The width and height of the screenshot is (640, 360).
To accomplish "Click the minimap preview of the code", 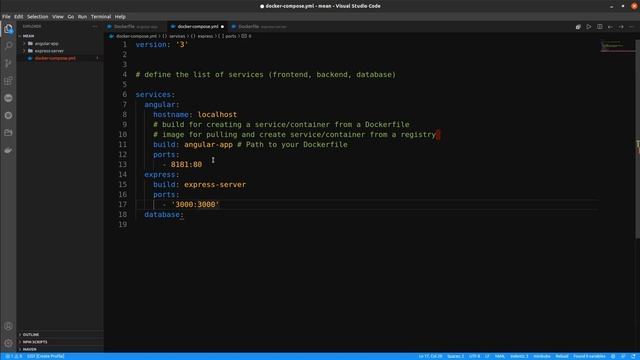I will [x=618, y=45].
